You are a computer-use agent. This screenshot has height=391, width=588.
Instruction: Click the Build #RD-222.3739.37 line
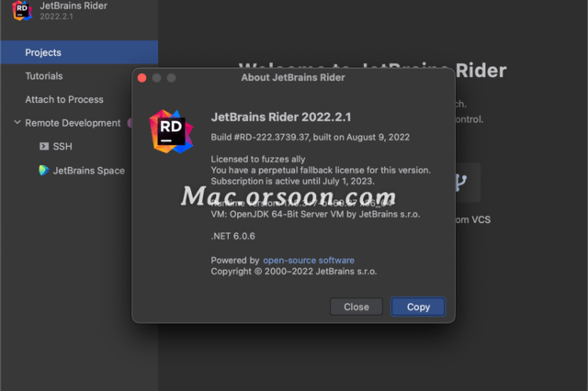pyautogui.click(x=311, y=137)
